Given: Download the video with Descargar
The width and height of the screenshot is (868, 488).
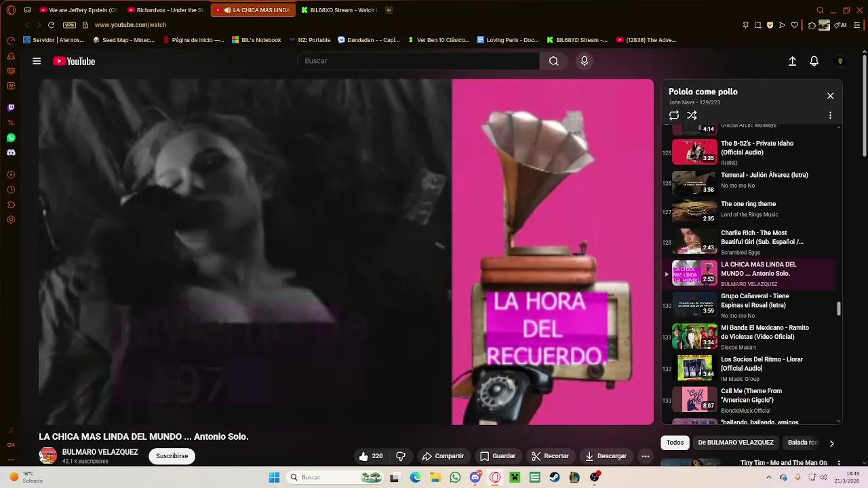Looking at the screenshot, I should pyautogui.click(x=606, y=456).
